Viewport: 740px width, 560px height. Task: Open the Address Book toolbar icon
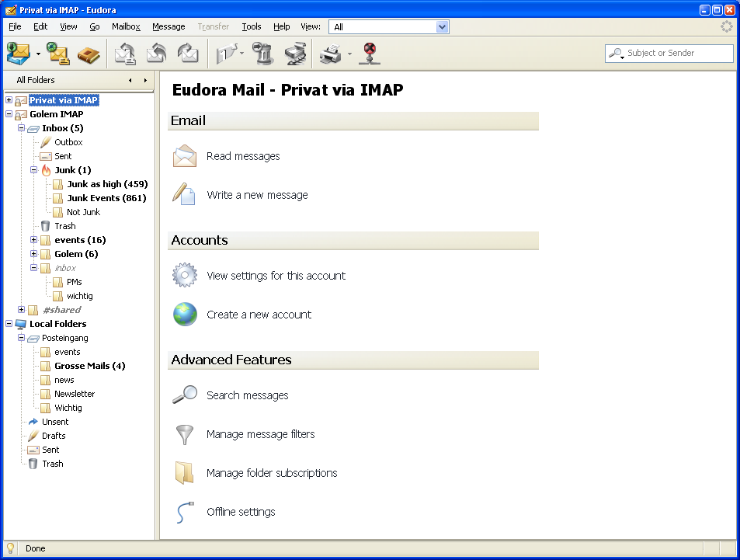pyautogui.click(x=89, y=54)
